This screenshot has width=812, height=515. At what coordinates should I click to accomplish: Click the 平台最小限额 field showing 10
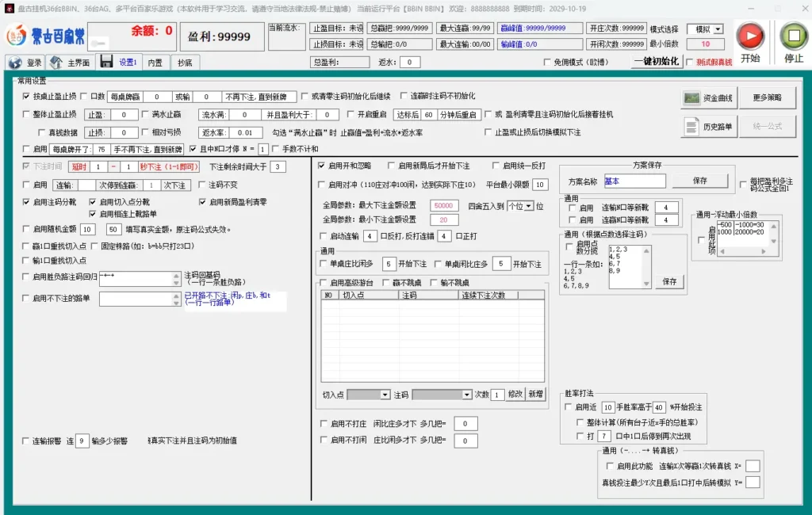pos(540,185)
